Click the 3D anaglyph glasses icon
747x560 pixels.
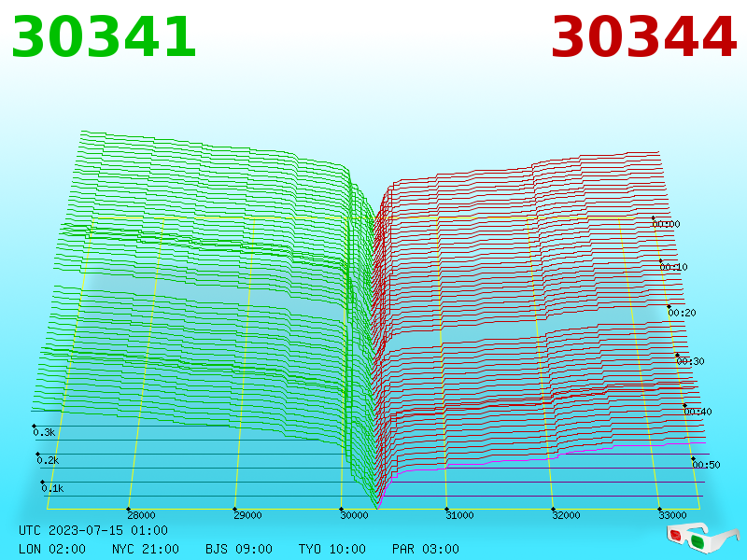(702, 538)
